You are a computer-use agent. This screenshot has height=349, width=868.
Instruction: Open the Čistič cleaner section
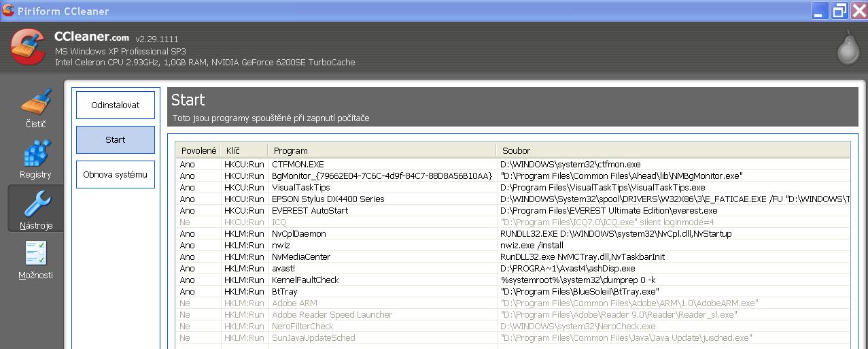[x=35, y=109]
